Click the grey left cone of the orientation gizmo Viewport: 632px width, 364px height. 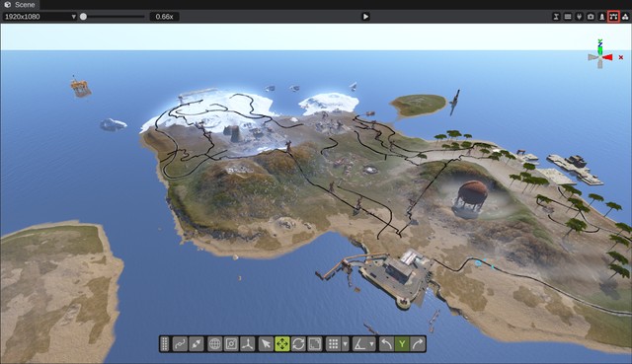[592, 57]
